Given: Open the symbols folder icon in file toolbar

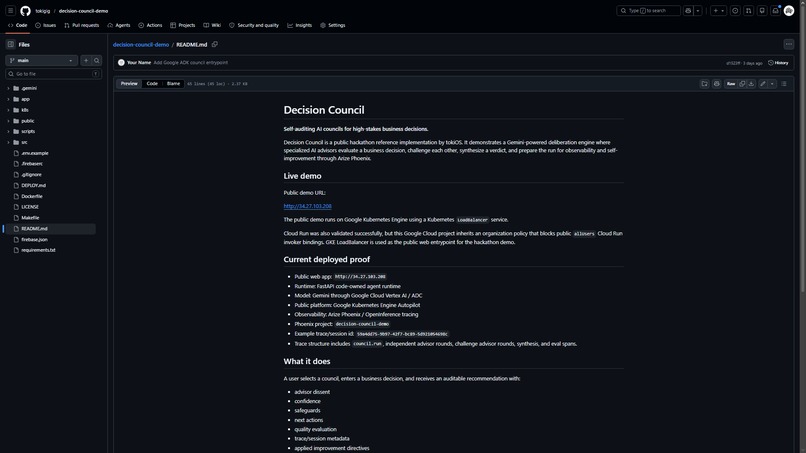Looking at the screenshot, I should [704, 84].
